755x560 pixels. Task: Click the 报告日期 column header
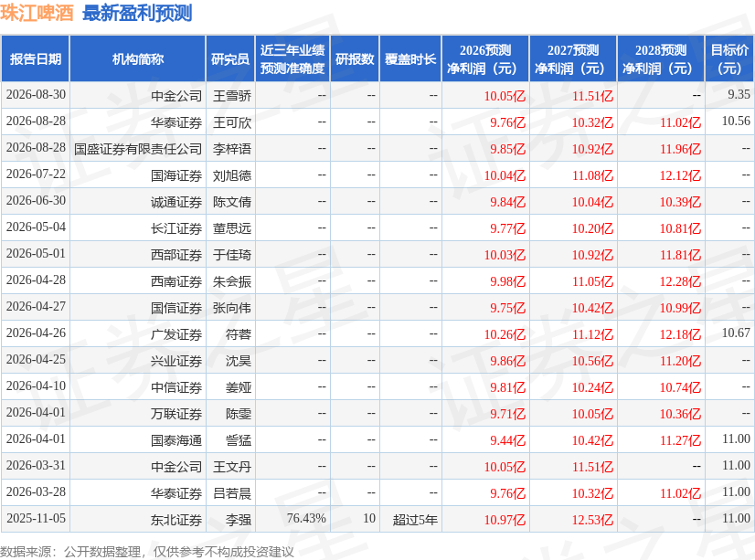coord(35,58)
